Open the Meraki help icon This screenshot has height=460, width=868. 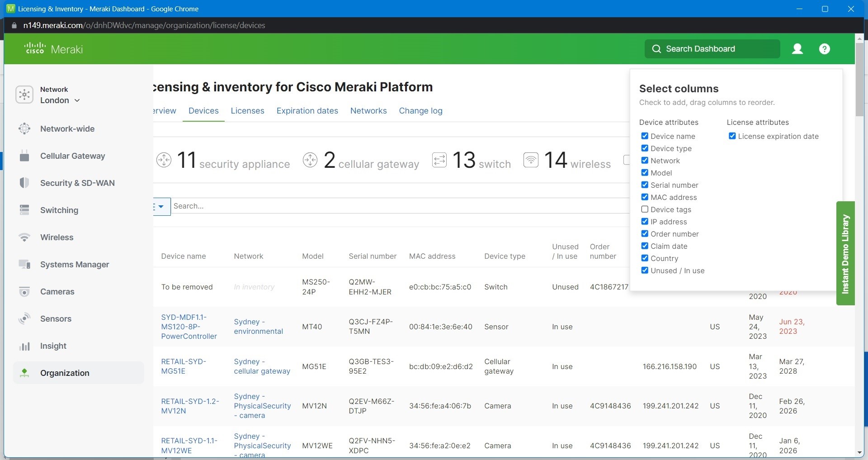825,49
